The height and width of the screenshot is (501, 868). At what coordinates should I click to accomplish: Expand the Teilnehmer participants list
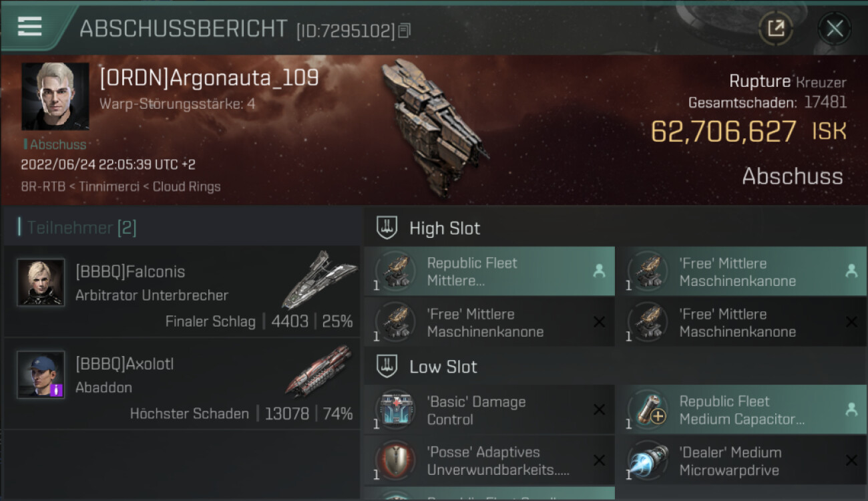coord(77,228)
